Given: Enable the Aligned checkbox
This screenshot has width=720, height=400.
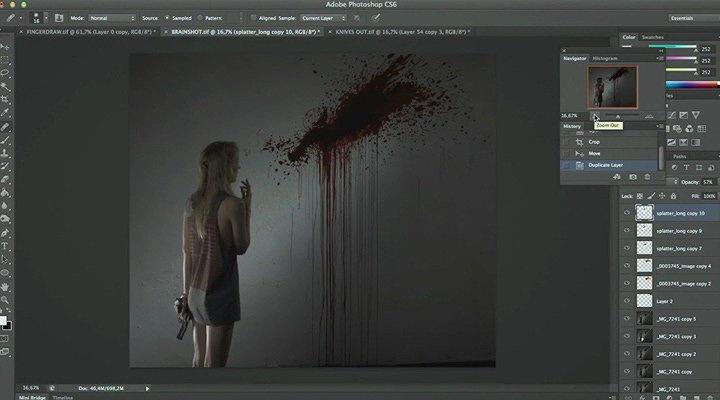Looking at the screenshot, I should (254, 18).
